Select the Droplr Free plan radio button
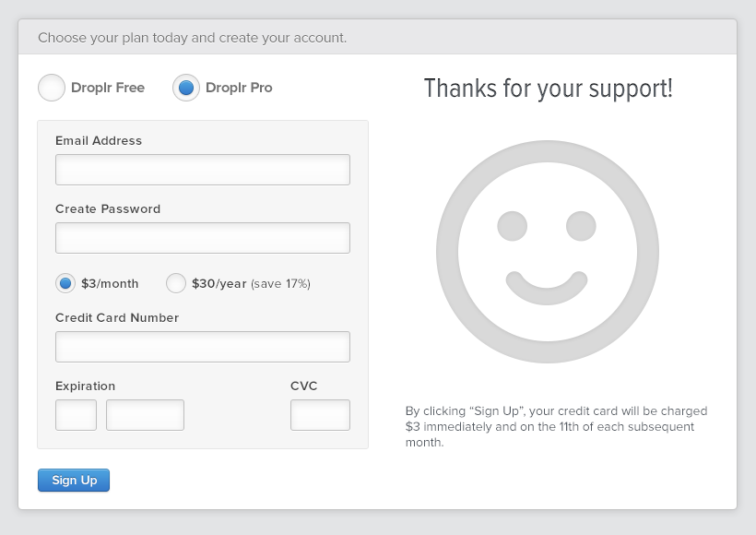The width and height of the screenshot is (756, 535). point(52,88)
